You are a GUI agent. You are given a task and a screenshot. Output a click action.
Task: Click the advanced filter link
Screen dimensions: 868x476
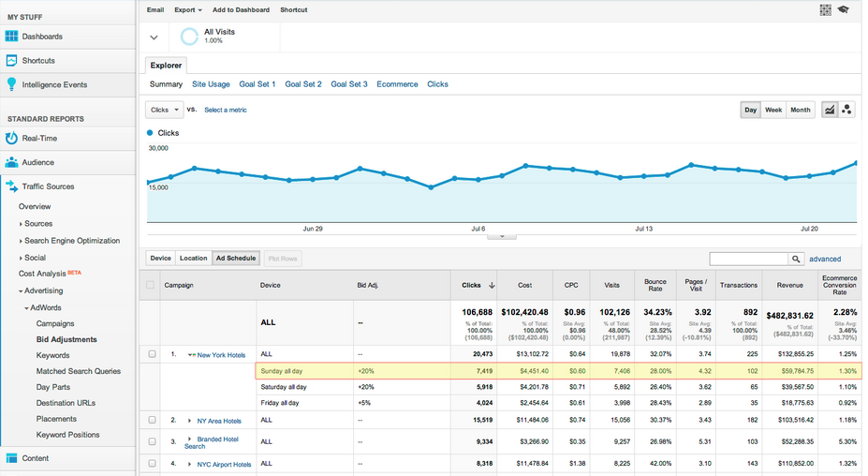tap(825, 259)
